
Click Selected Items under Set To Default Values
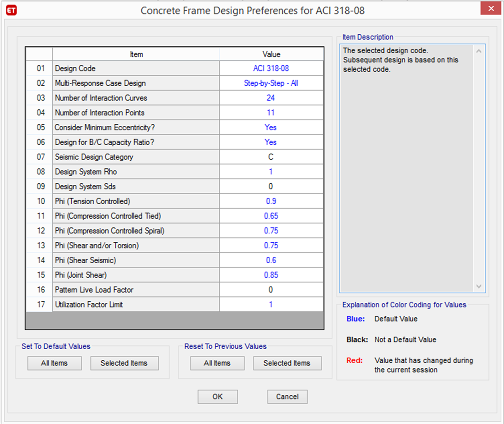click(124, 363)
